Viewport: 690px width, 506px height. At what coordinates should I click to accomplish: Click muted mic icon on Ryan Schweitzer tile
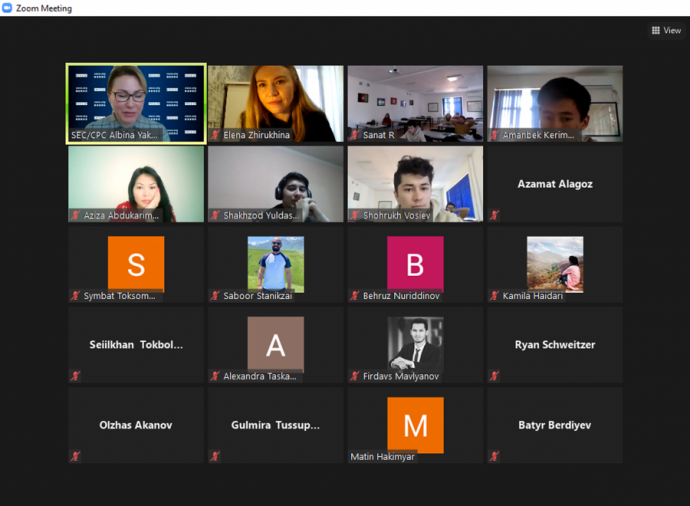(494, 376)
